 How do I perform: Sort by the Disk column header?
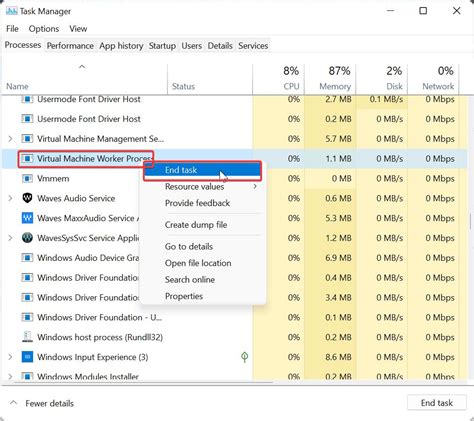[382, 79]
